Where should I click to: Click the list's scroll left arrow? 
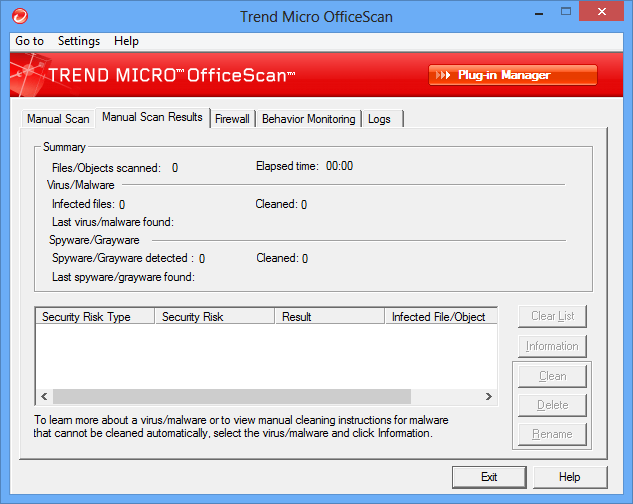[x=44, y=397]
